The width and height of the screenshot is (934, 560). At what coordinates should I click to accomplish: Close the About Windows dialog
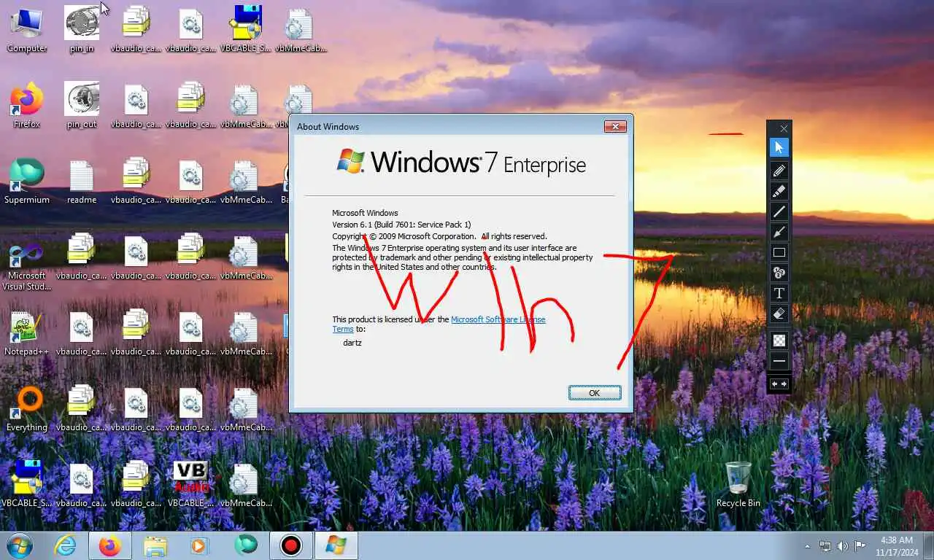(615, 127)
